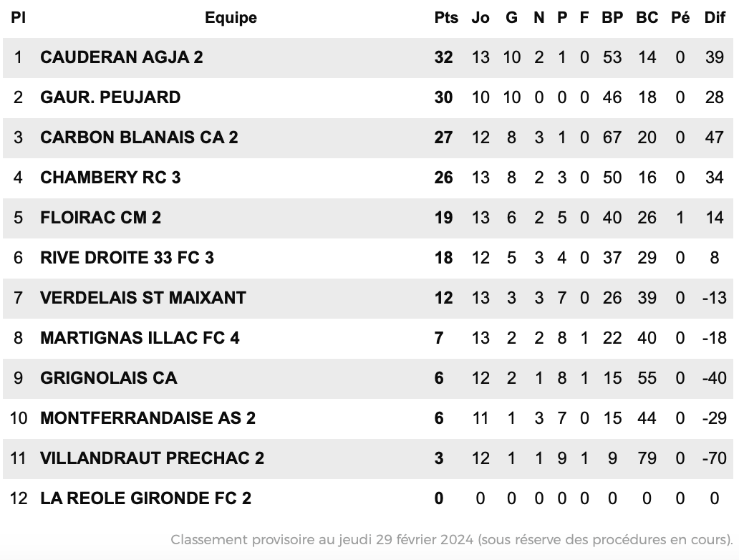Click the Equipe column header

(231, 18)
